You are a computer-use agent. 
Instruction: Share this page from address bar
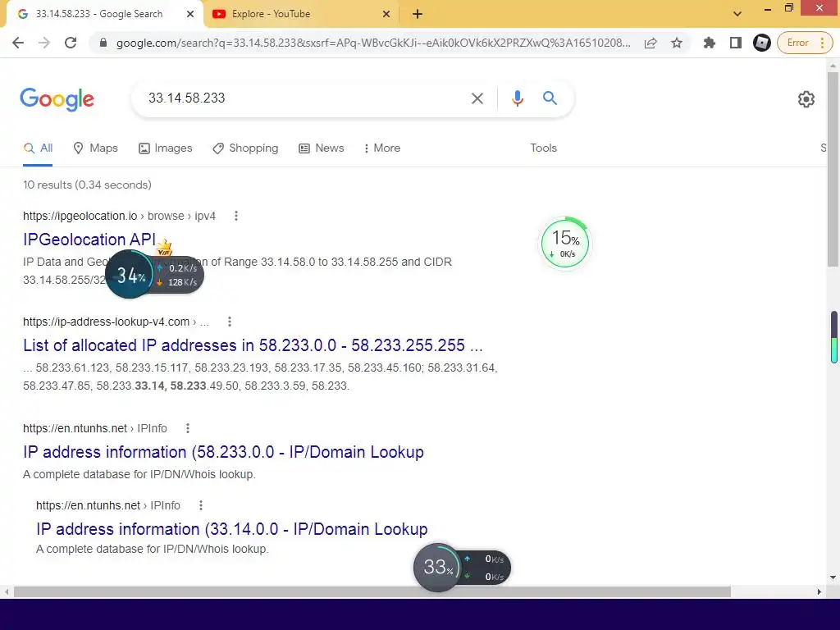tap(651, 43)
